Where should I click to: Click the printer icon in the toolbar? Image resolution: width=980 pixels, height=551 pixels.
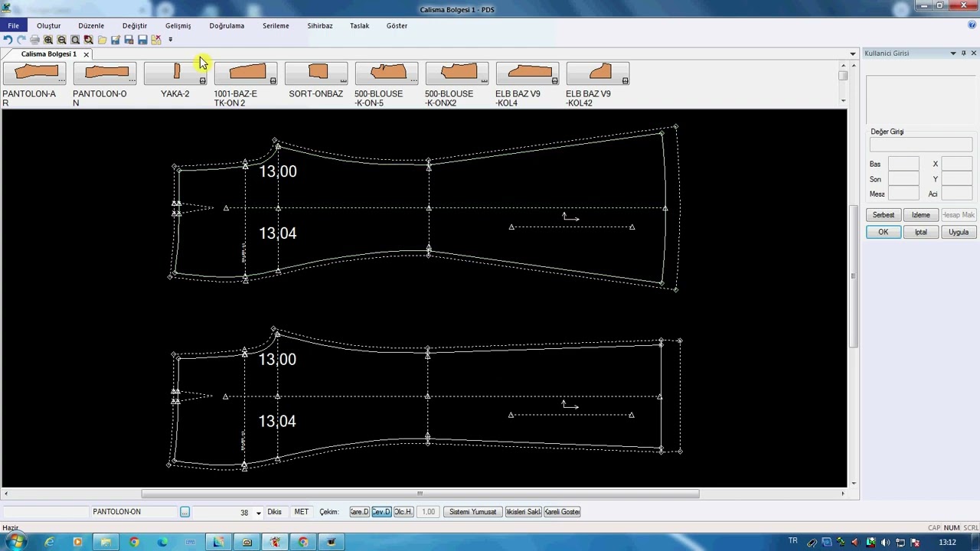34,40
